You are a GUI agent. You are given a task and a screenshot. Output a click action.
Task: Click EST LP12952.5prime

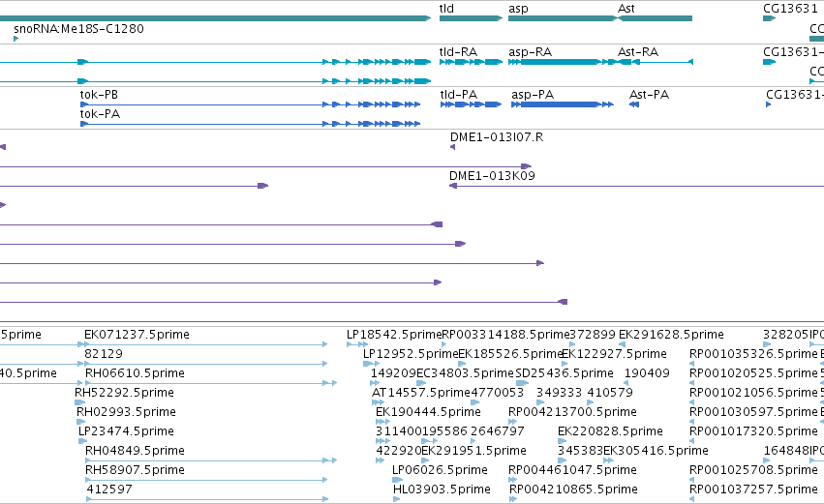(x=411, y=354)
